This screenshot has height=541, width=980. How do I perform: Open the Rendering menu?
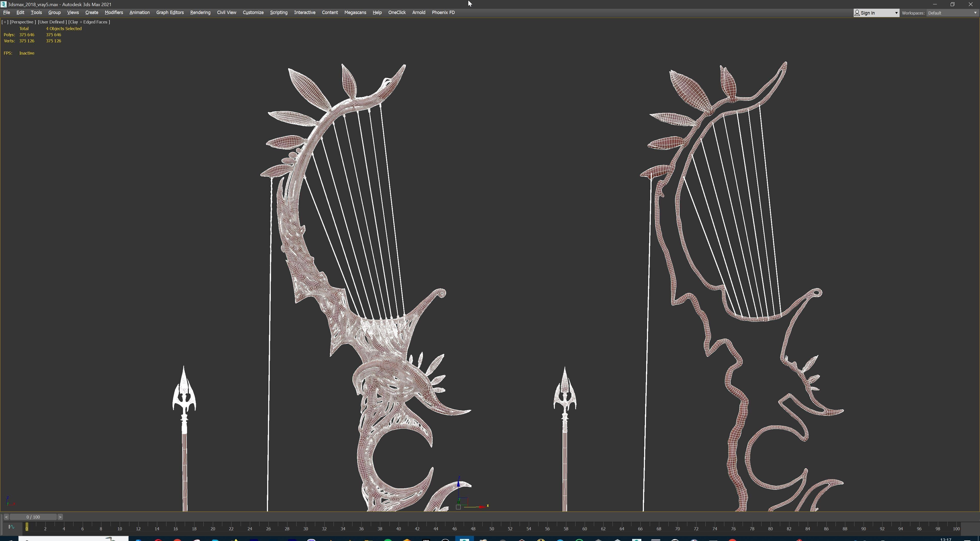pyautogui.click(x=200, y=13)
